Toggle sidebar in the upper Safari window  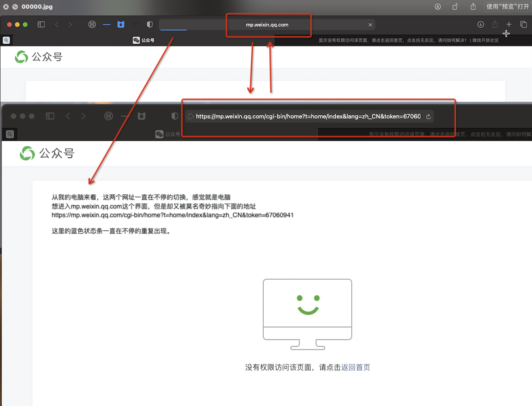[41, 25]
